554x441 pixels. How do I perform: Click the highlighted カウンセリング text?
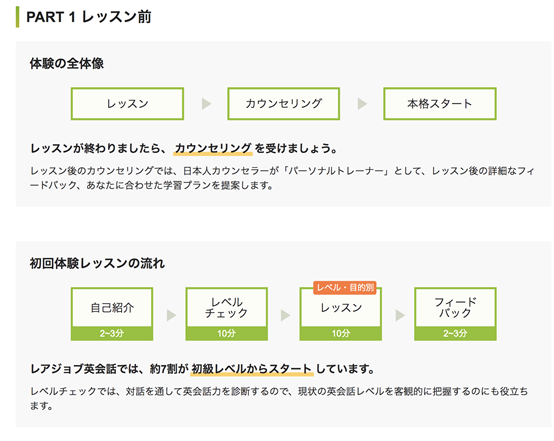213,148
